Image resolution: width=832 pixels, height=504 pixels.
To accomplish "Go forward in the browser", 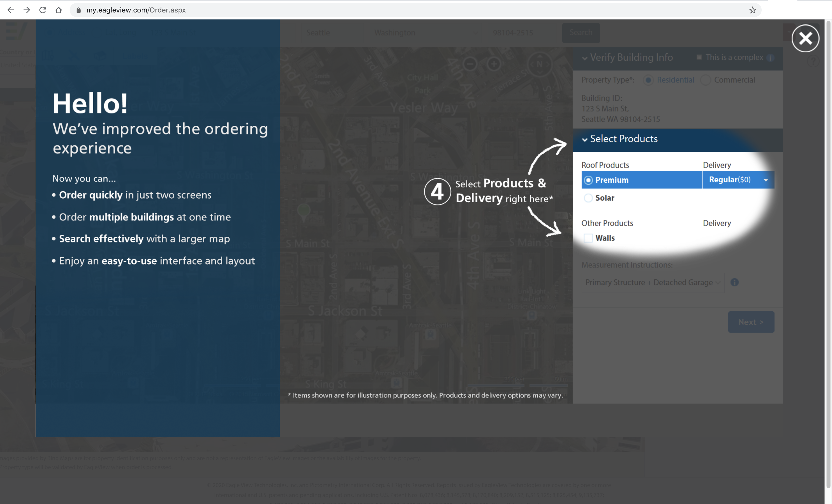I will (x=27, y=10).
